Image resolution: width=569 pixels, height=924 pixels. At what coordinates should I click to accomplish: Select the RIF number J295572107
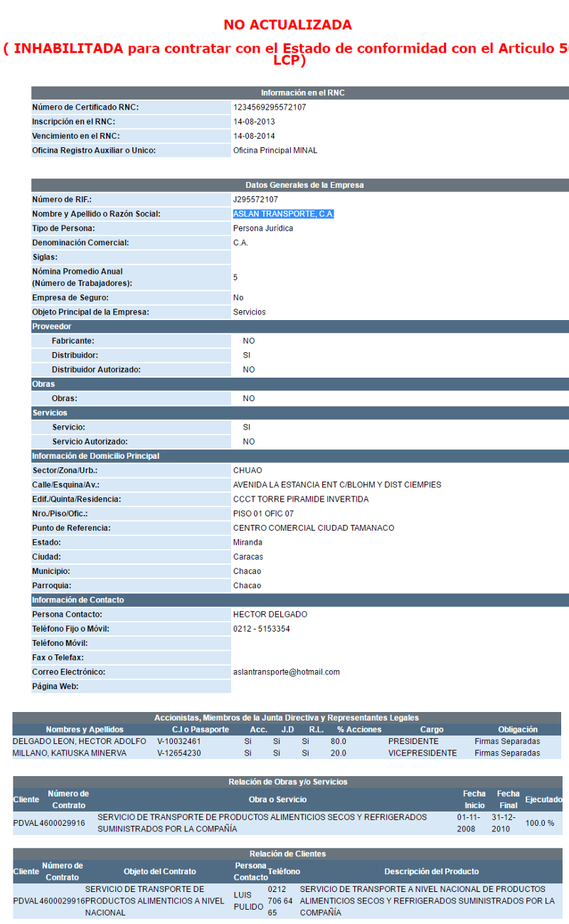255,200
